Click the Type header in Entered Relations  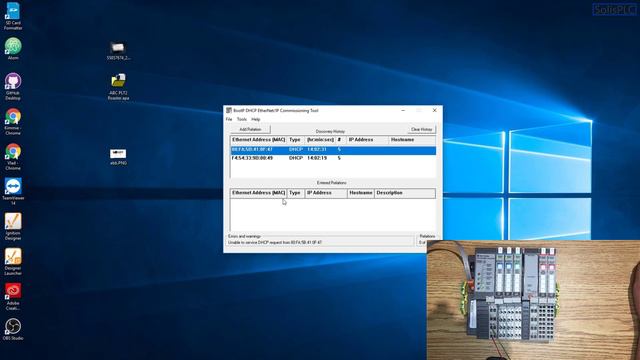click(295, 193)
